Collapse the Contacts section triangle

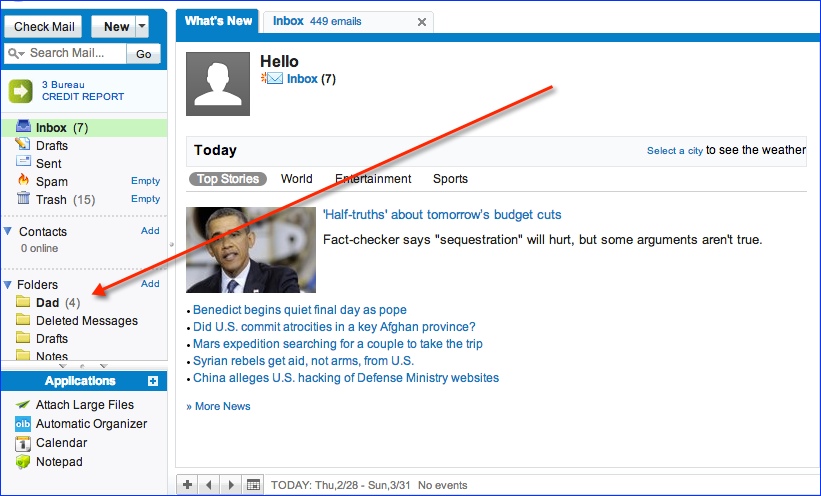point(8,232)
